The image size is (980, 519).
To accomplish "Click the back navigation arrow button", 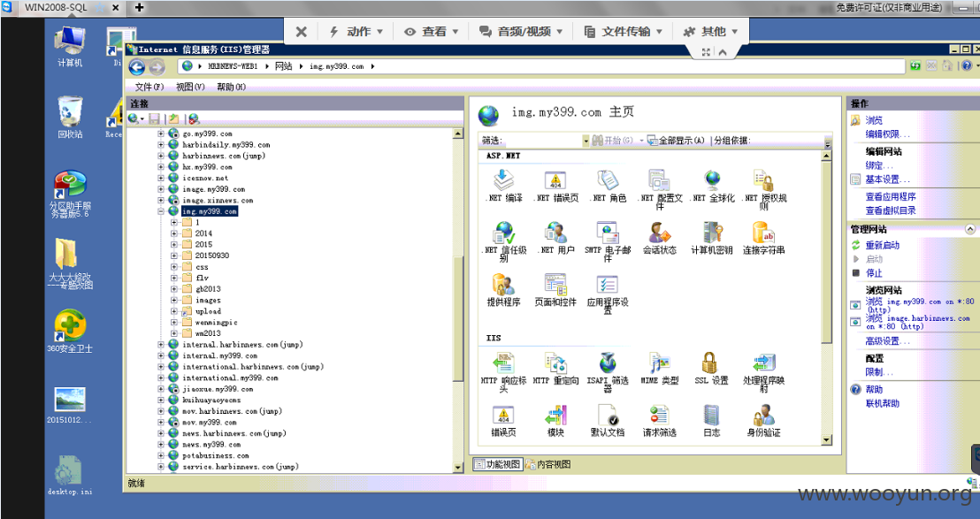I will coord(137,67).
